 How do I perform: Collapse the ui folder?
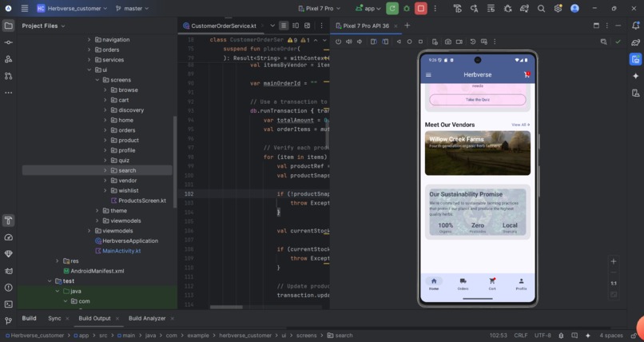[89, 70]
